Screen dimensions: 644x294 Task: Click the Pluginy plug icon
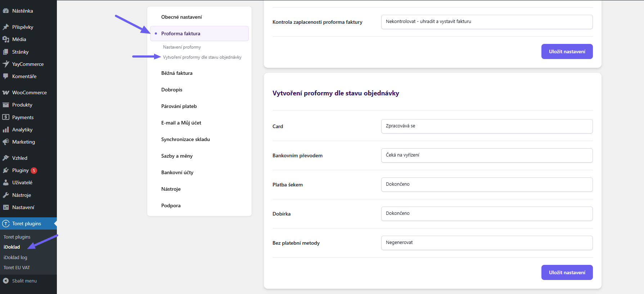click(6, 170)
